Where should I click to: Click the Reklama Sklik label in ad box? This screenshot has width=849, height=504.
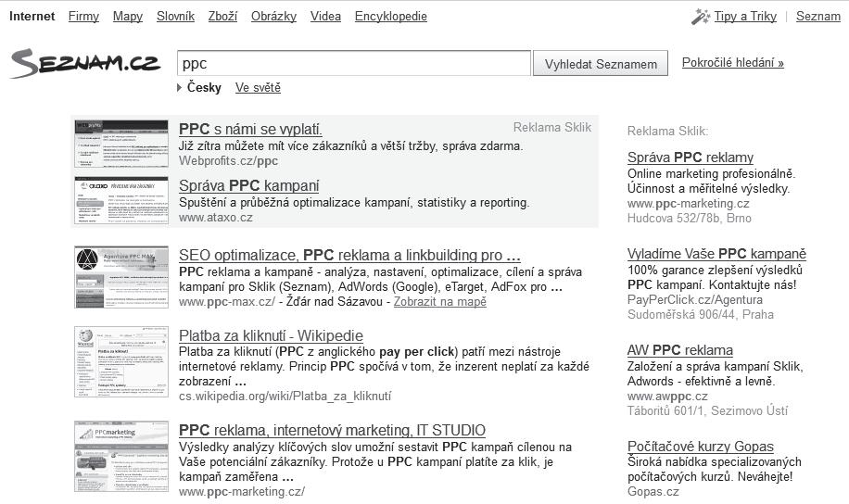point(552,127)
